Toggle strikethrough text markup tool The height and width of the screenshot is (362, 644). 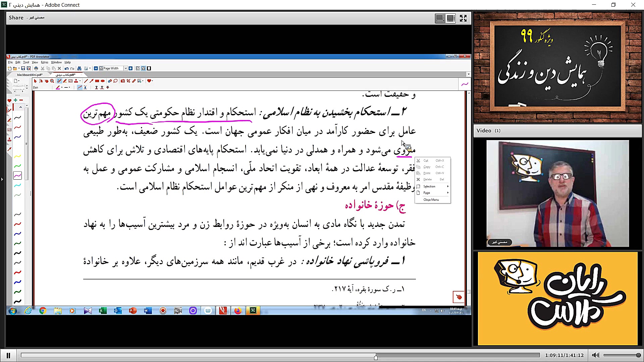point(108,87)
